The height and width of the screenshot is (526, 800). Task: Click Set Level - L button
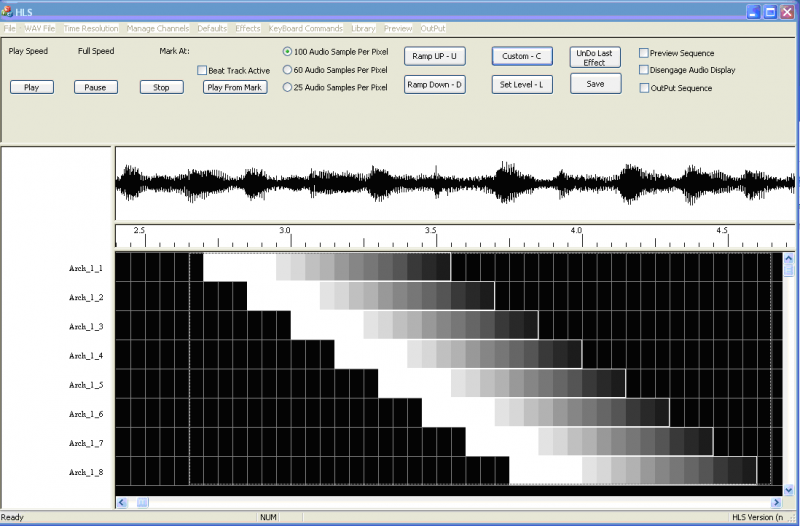(x=524, y=85)
